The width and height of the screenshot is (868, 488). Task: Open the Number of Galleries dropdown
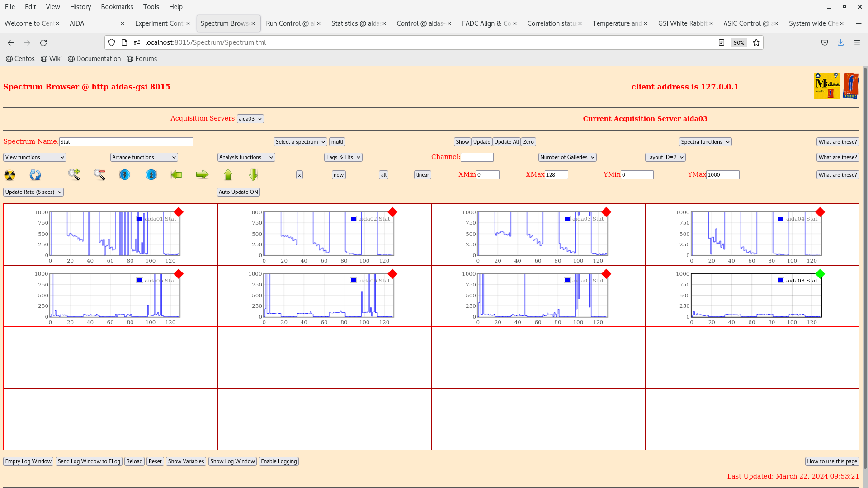[567, 157]
